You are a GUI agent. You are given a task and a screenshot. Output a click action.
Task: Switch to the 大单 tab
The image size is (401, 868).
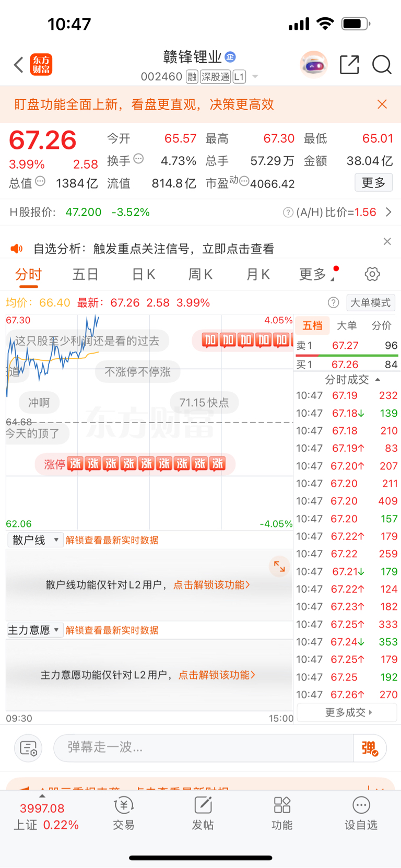click(x=347, y=325)
